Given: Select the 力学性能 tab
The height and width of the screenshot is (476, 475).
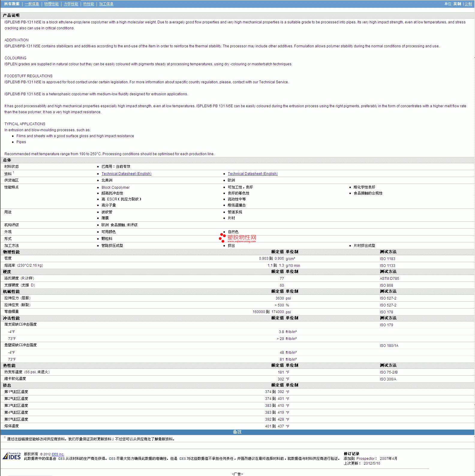Looking at the screenshot, I should 71,4.
